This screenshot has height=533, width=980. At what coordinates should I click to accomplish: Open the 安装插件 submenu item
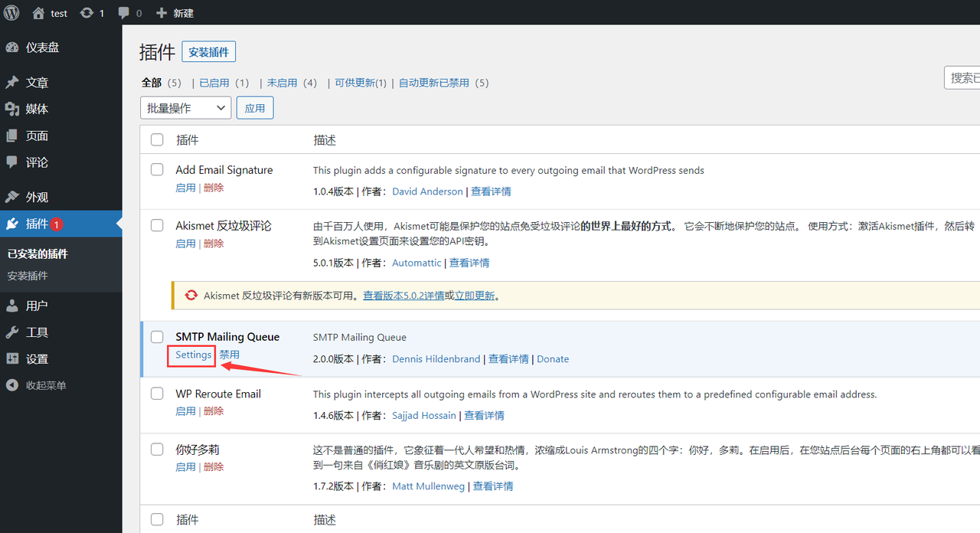click(28, 276)
